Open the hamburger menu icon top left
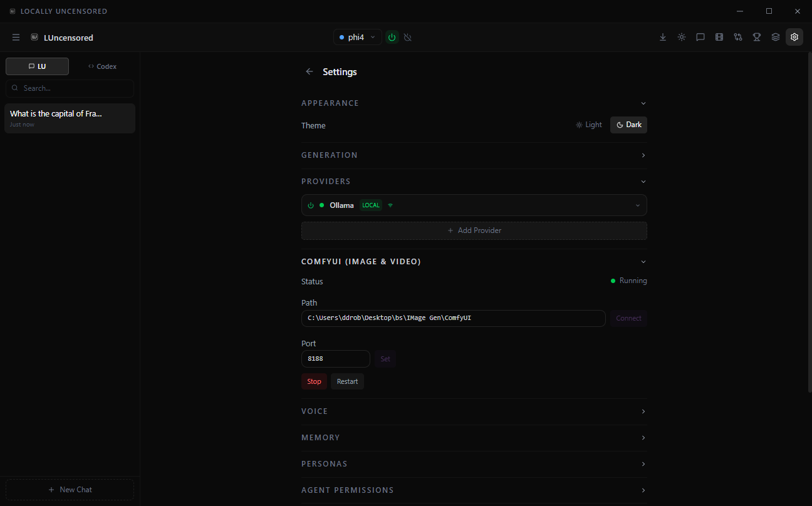Image resolution: width=812 pixels, height=506 pixels. point(16,37)
